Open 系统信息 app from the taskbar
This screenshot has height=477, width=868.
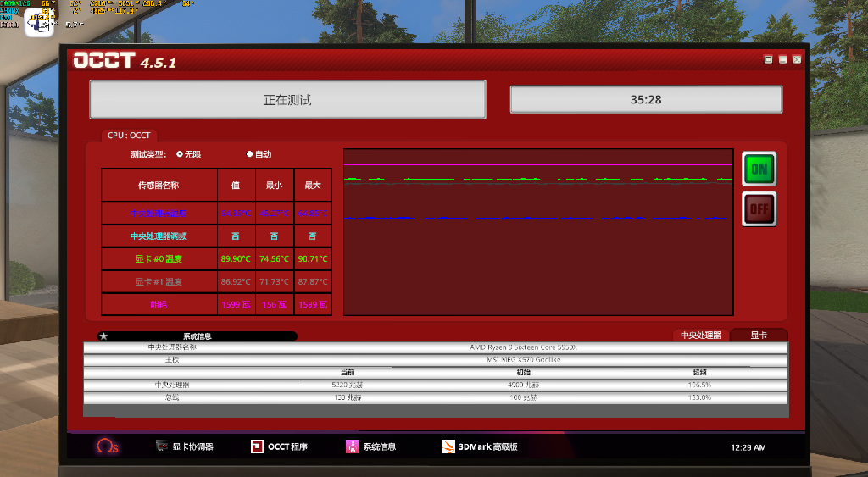coord(371,446)
